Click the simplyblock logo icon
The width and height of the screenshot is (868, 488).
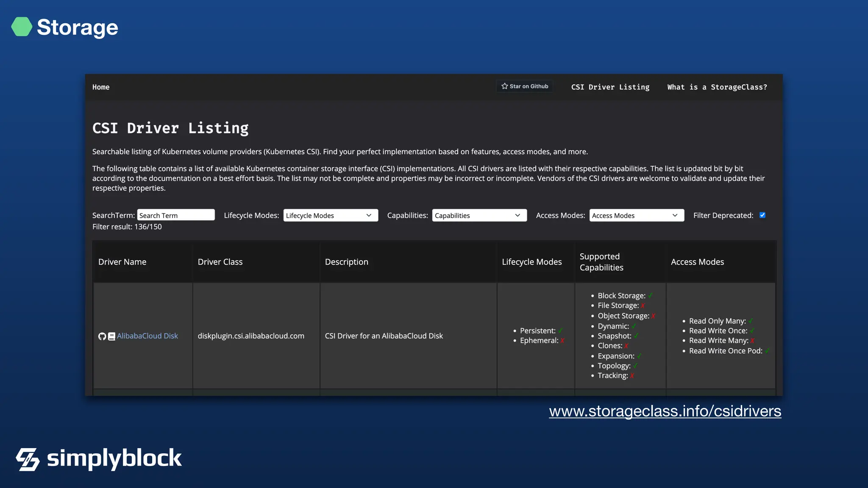coord(28,459)
